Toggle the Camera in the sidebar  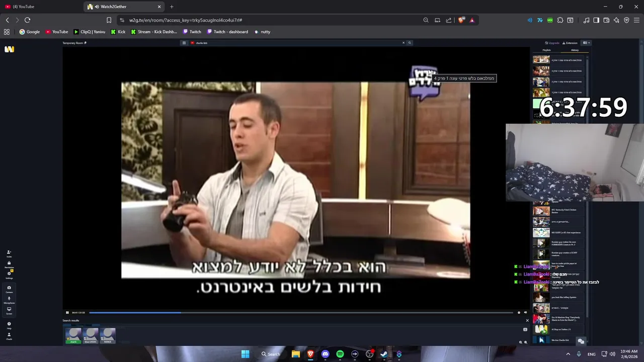(x=9, y=289)
